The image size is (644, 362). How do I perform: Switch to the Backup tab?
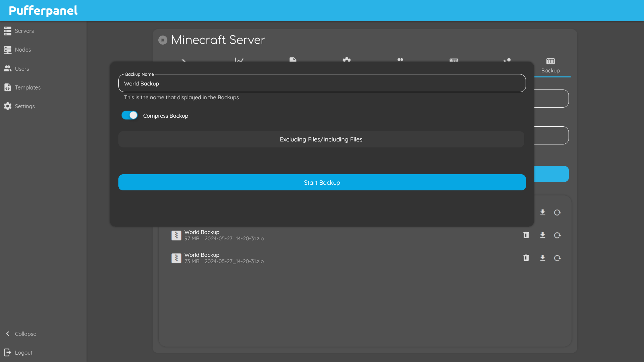click(x=550, y=66)
